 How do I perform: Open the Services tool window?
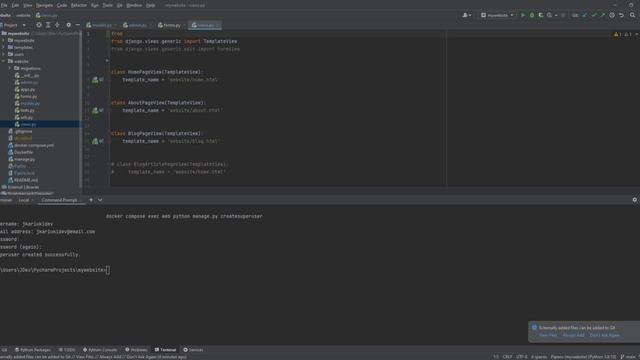coord(193,350)
